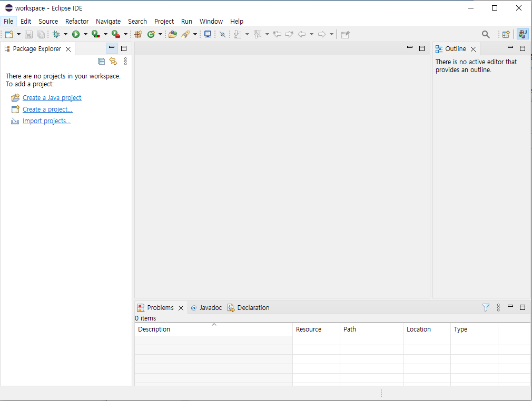Close the Package Explorer tab
The image size is (532, 401).
click(x=68, y=49)
